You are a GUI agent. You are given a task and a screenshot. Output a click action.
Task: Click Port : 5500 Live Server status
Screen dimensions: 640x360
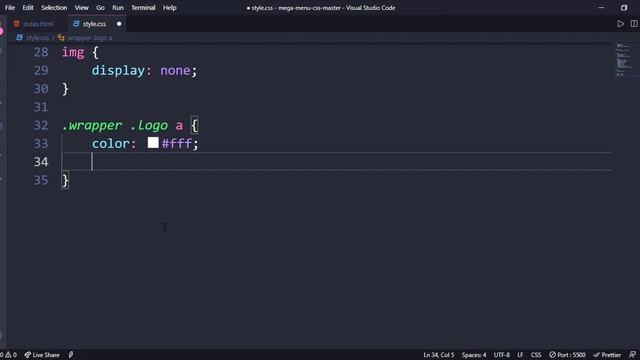coord(567,355)
